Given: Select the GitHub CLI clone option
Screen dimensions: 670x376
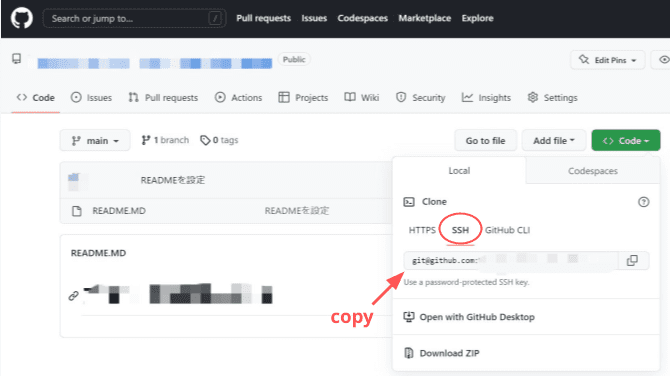Looking at the screenshot, I should [x=507, y=230].
